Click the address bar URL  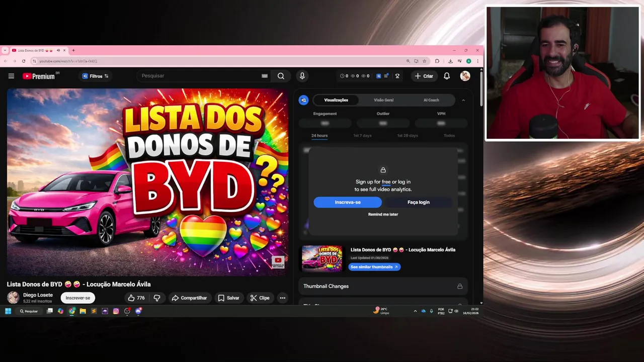click(68, 61)
